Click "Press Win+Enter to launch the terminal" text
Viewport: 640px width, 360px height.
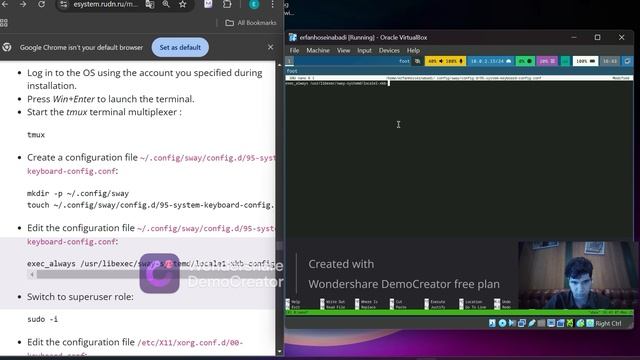(111, 99)
